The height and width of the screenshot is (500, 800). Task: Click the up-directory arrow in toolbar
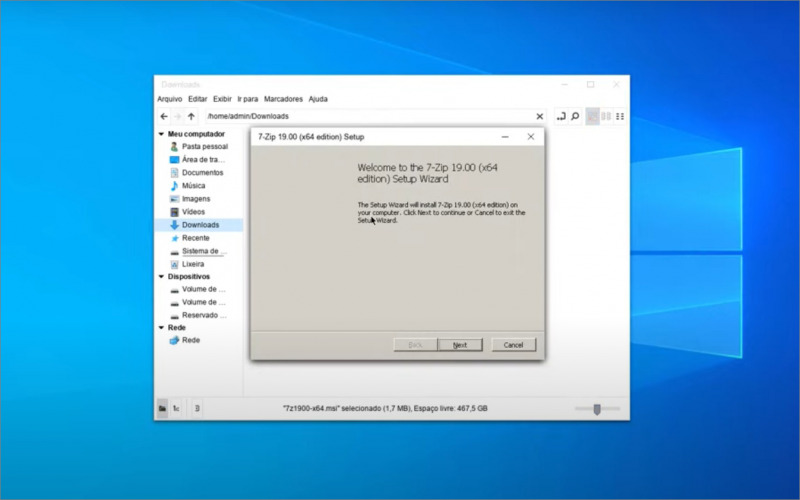point(191,116)
